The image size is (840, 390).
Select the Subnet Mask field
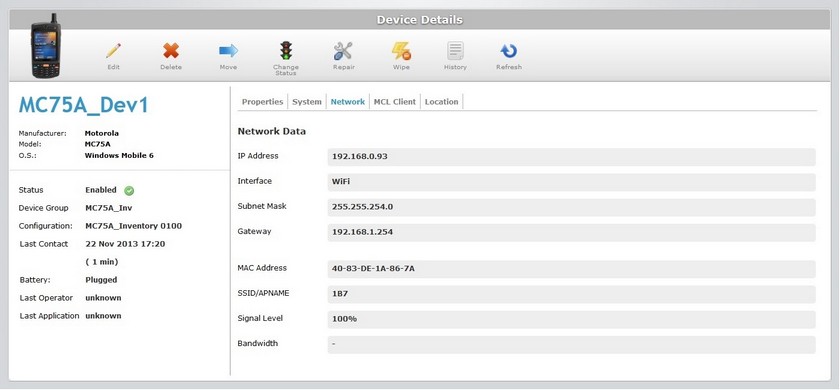(x=572, y=207)
